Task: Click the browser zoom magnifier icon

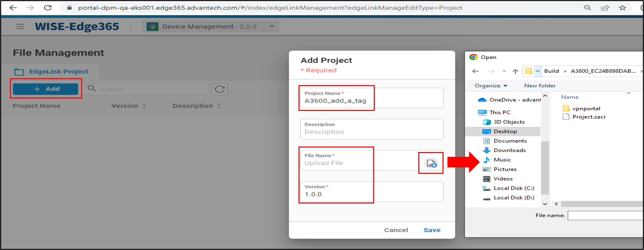Action: (588, 8)
